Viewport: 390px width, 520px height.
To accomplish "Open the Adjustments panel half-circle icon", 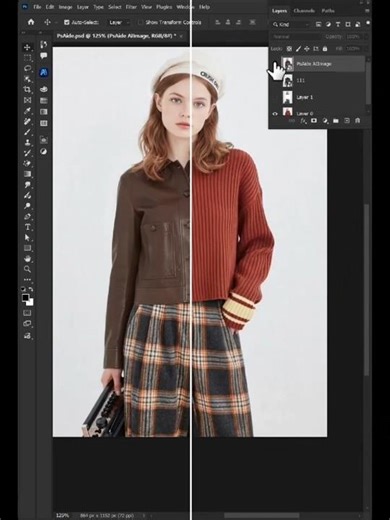I will point(43,152).
